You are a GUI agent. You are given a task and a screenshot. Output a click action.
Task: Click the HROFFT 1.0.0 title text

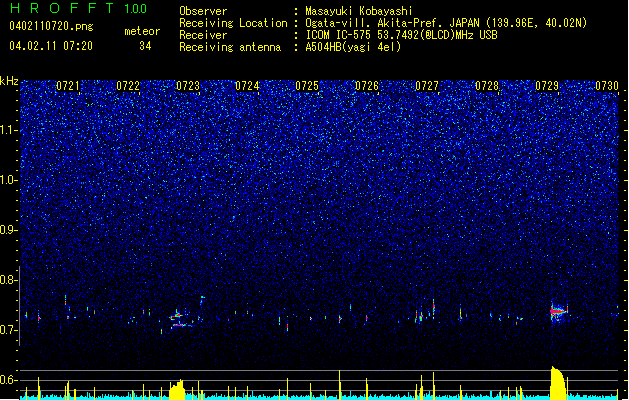(x=78, y=8)
